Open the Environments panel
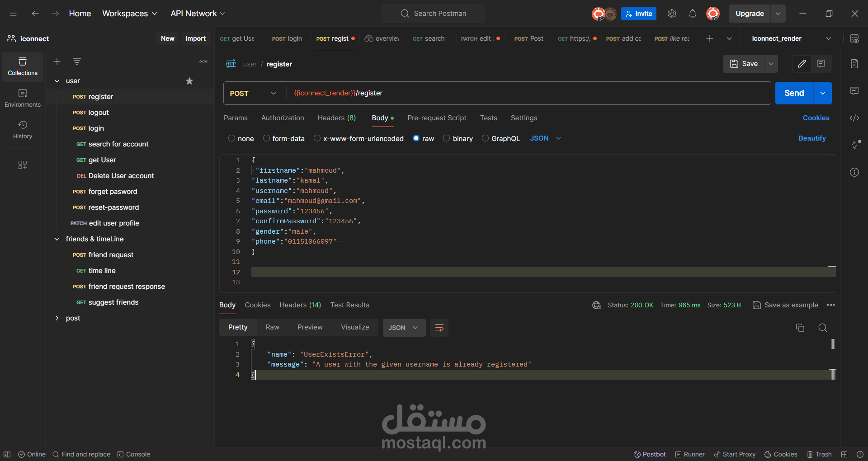Screen dimensions: 868x461 [x=22, y=97]
